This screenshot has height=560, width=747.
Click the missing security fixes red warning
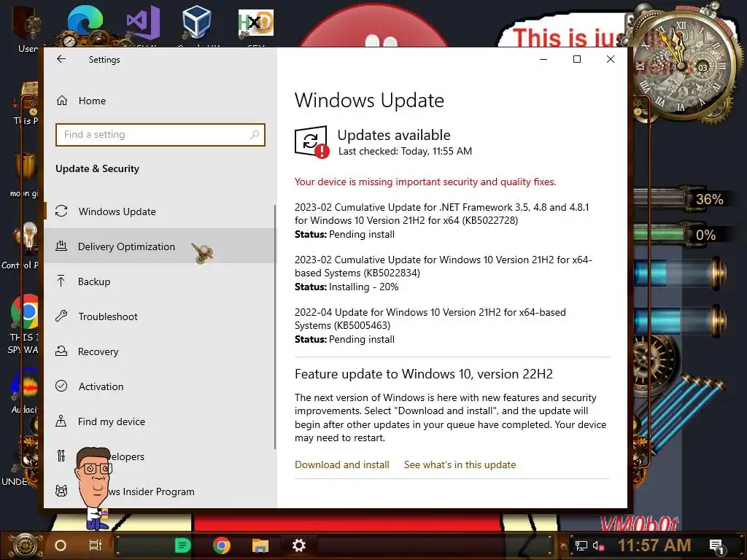pos(425,182)
